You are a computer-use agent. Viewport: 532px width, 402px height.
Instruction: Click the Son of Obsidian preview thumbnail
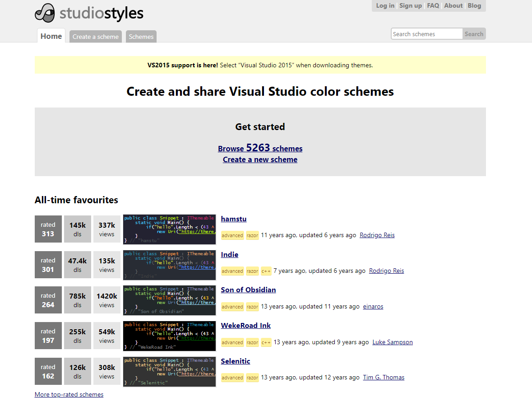[169, 300]
